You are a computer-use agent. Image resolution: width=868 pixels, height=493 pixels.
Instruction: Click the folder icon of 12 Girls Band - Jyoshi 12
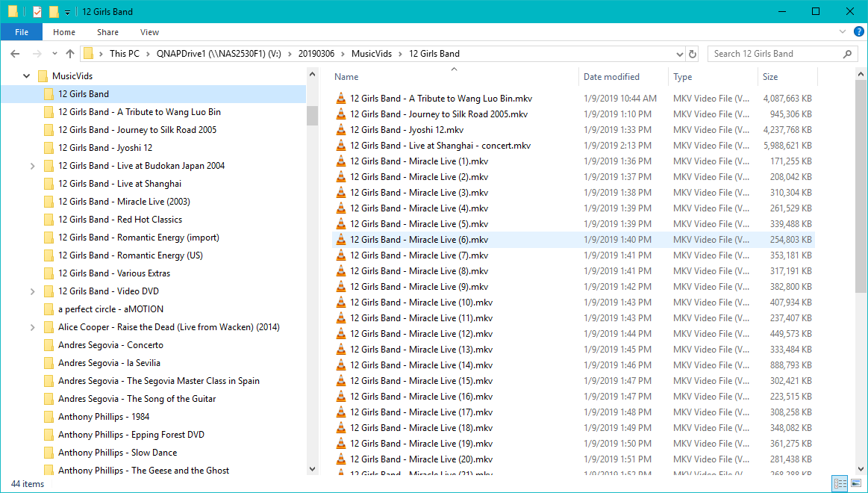click(49, 148)
